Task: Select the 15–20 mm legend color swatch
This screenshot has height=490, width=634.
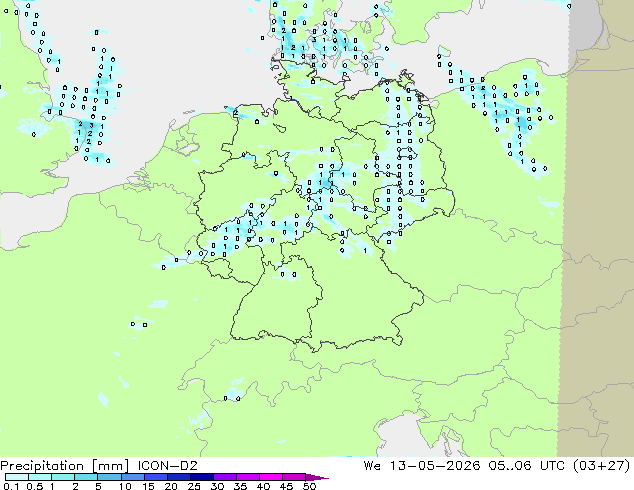Action: point(155,477)
